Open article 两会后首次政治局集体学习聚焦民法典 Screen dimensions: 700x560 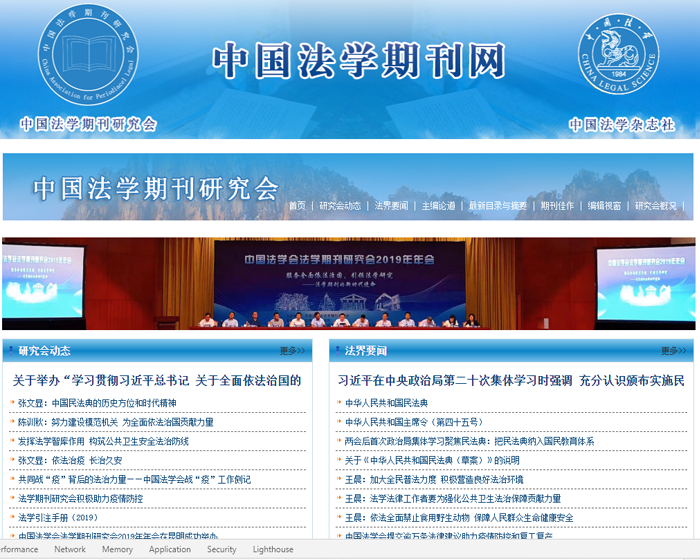[x=469, y=441]
